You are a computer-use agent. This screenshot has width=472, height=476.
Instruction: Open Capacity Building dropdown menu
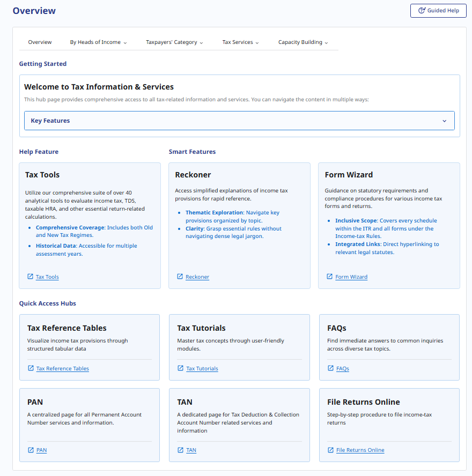pos(303,42)
